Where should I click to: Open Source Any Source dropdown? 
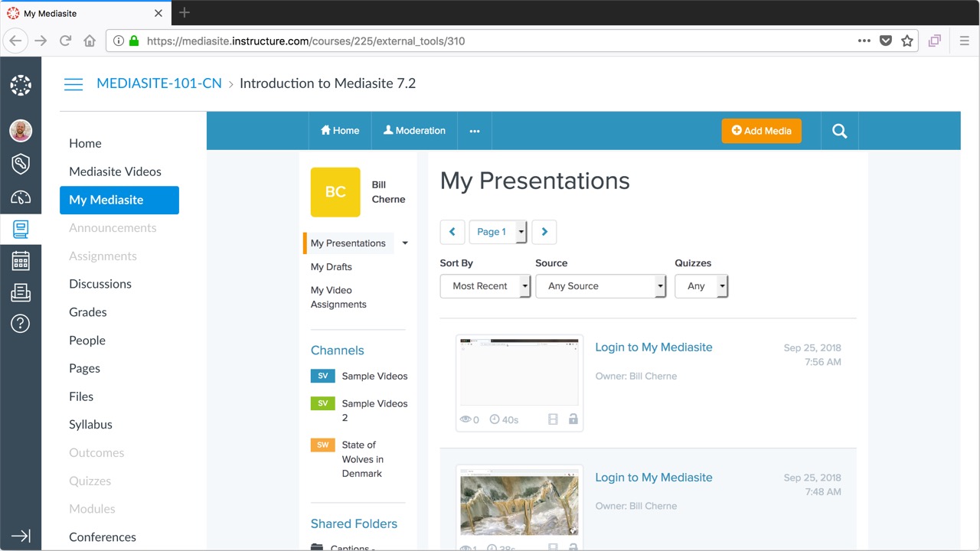click(601, 286)
